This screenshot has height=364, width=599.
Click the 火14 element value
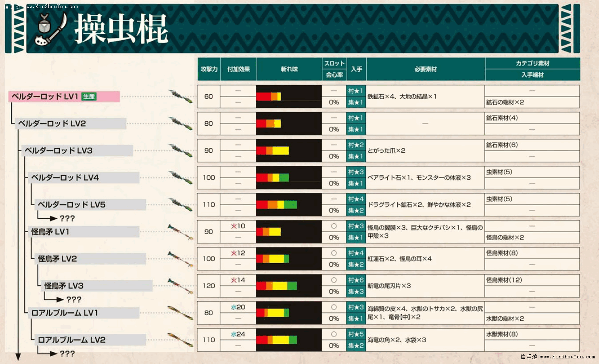[x=238, y=280]
